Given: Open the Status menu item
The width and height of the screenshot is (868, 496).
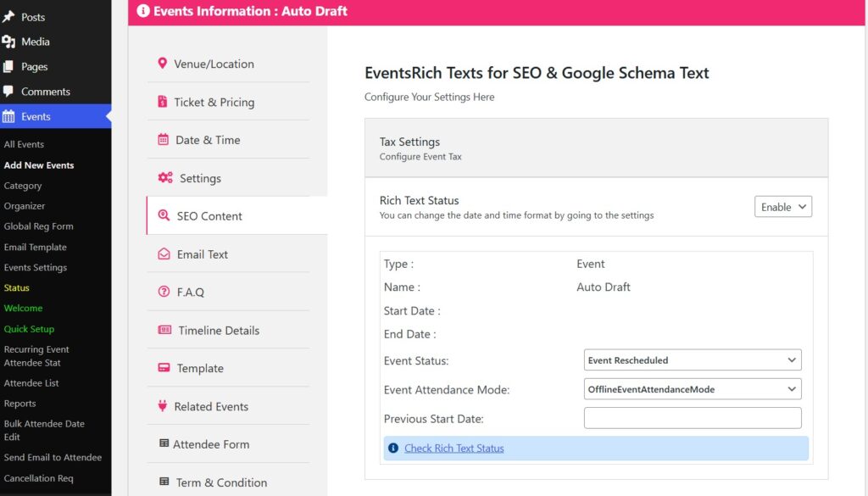Looking at the screenshot, I should click(x=17, y=288).
